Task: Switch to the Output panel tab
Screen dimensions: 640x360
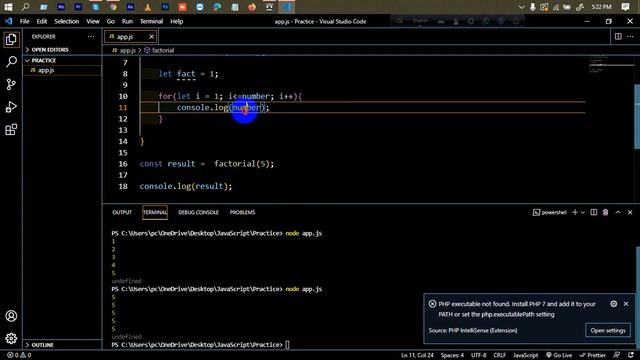Action: click(122, 212)
